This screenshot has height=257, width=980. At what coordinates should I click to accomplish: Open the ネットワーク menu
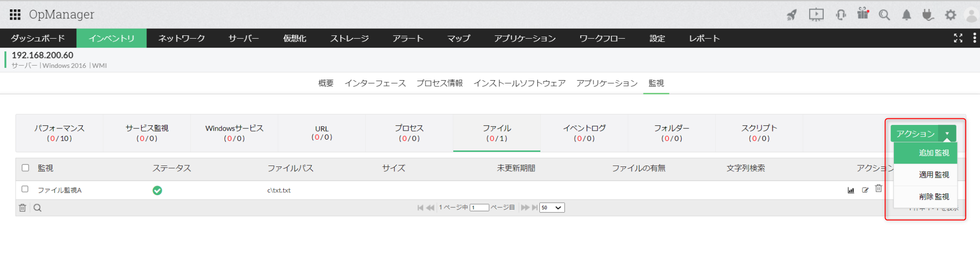coord(182,38)
